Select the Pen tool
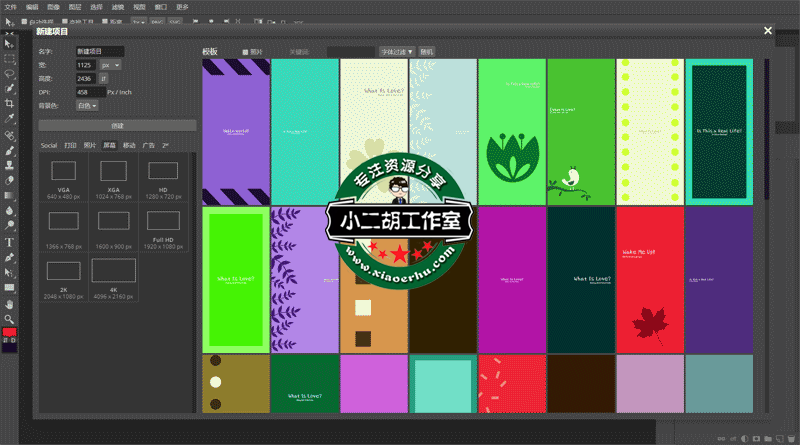800x445 pixels. tap(10, 257)
